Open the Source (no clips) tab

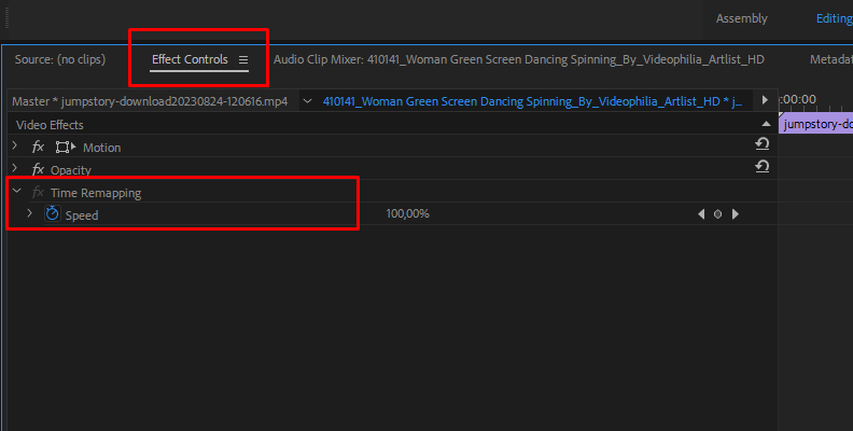tap(60, 59)
